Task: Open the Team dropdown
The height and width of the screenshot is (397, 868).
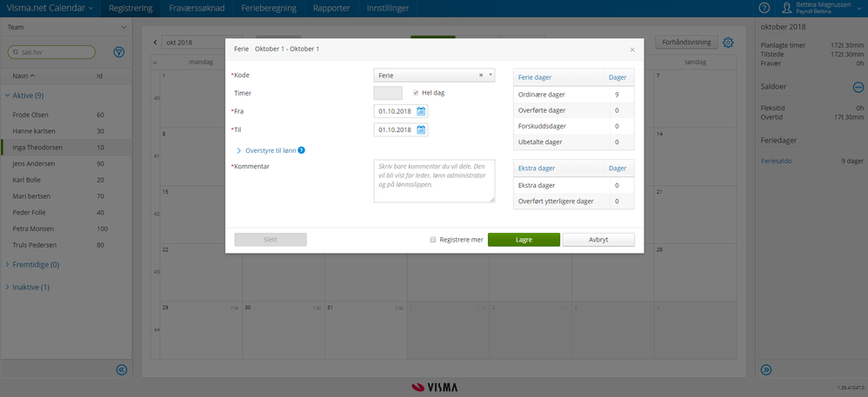Action: point(66,27)
